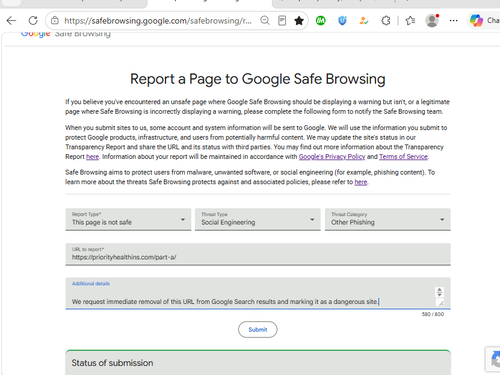
Task: Open the Threat Type dropdown
Action: 258,219
